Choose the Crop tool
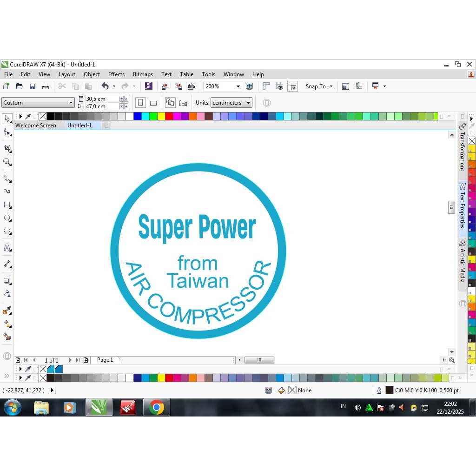Viewport: 476px width, 476px height. pos(7,148)
